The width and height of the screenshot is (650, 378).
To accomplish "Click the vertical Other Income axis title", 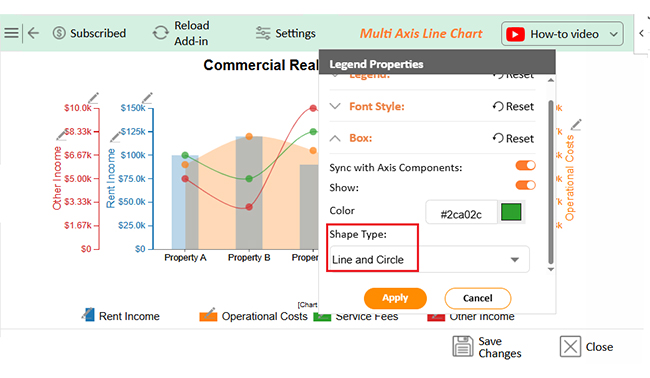I will click(57, 178).
